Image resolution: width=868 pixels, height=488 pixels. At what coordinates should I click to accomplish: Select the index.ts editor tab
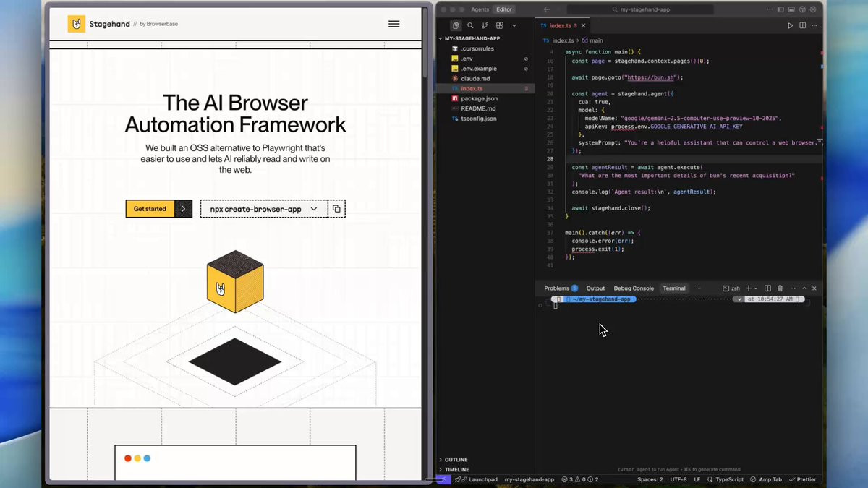click(564, 25)
